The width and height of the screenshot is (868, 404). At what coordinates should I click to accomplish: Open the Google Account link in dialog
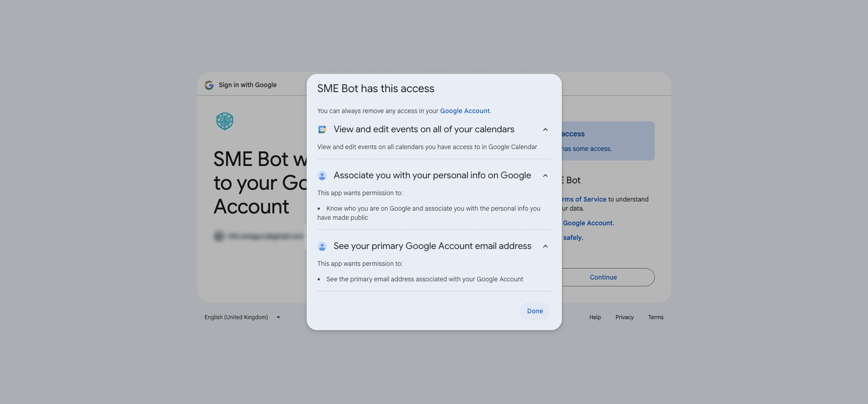click(x=465, y=111)
